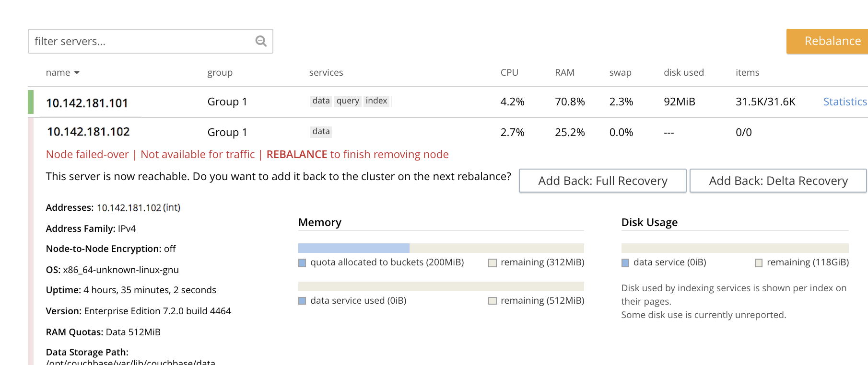The height and width of the screenshot is (365, 868).
Task: Click the name column sort arrow
Action: click(x=77, y=73)
